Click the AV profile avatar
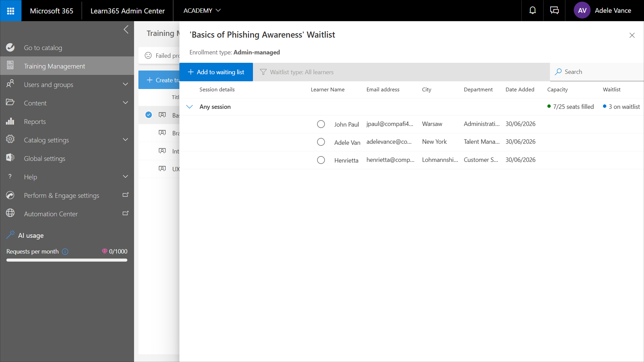This screenshot has height=362, width=644. 582,11
